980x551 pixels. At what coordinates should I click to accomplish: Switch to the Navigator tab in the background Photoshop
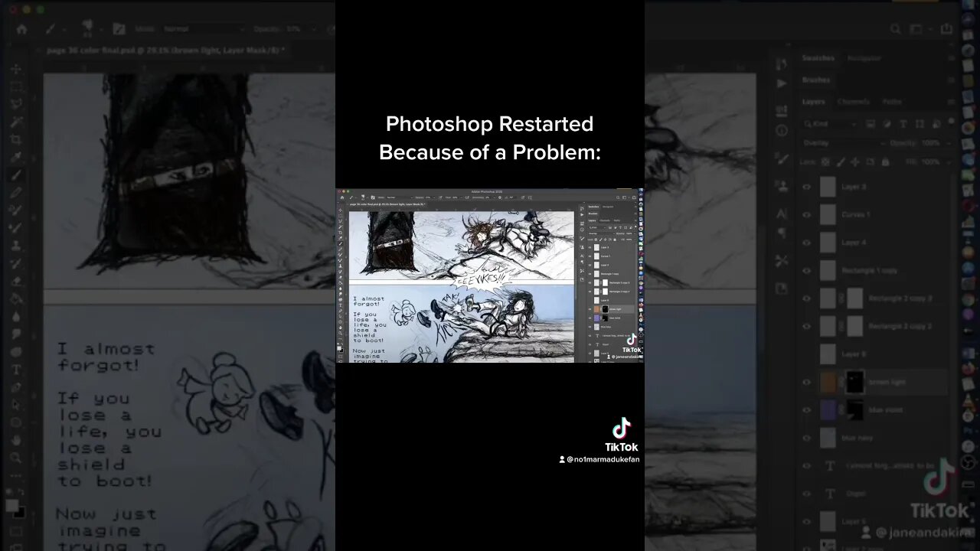[864, 58]
